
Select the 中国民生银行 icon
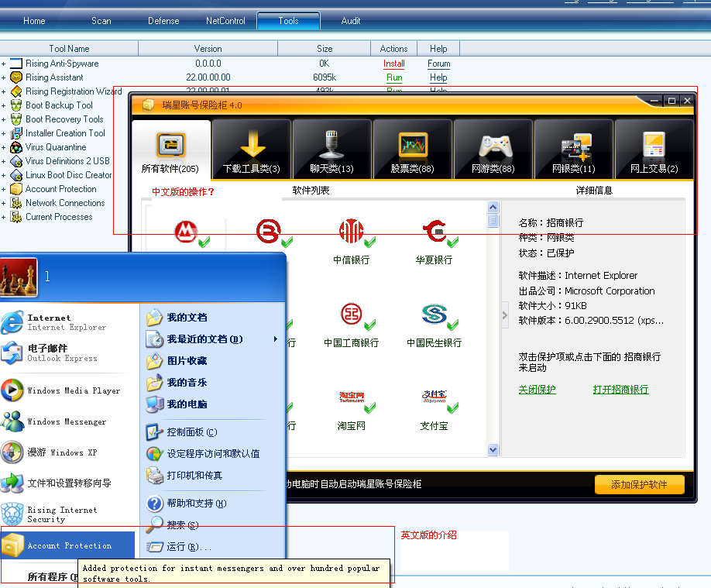[434, 314]
